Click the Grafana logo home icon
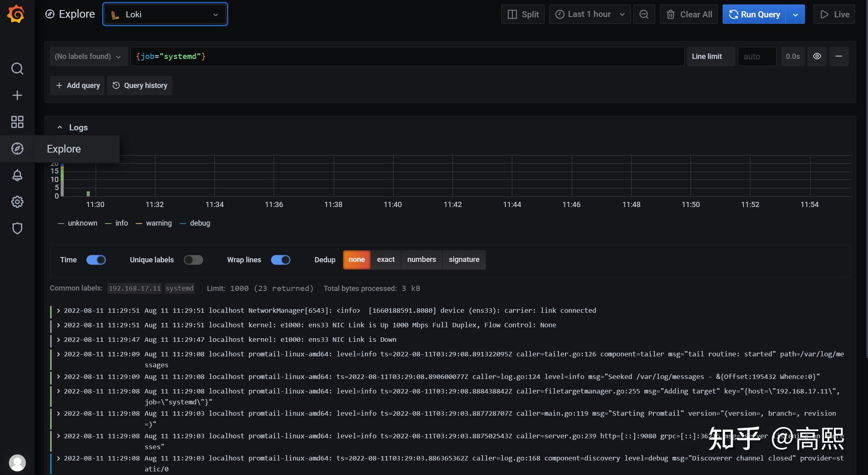Screen dimensions: 868x475 pos(16,14)
